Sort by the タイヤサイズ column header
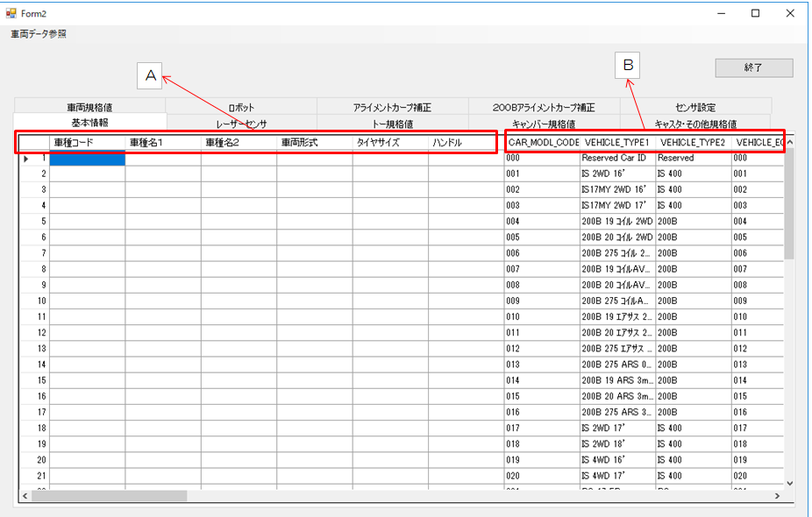This screenshot has height=517, width=812. tap(390, 142)
